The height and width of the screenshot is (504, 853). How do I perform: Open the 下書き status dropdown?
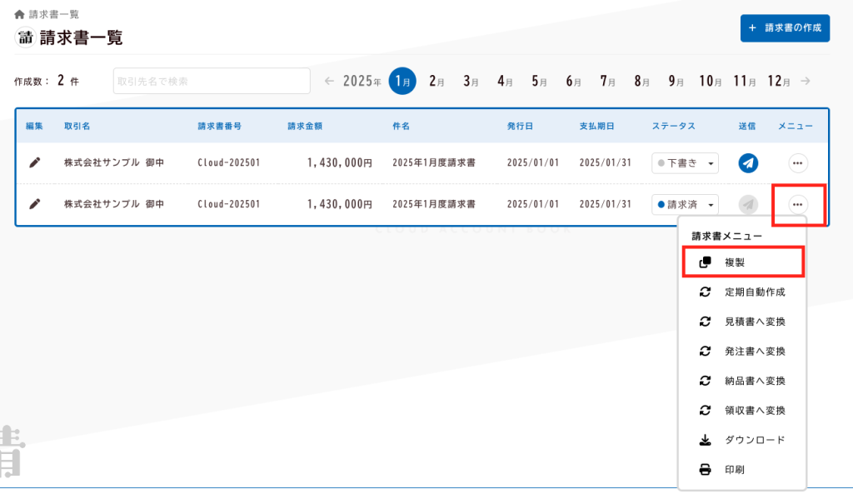pos(685,163)
